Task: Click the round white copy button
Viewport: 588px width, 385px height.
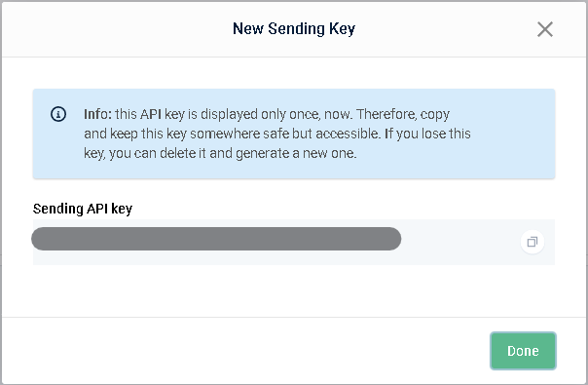Action: [x=533, y=242]
